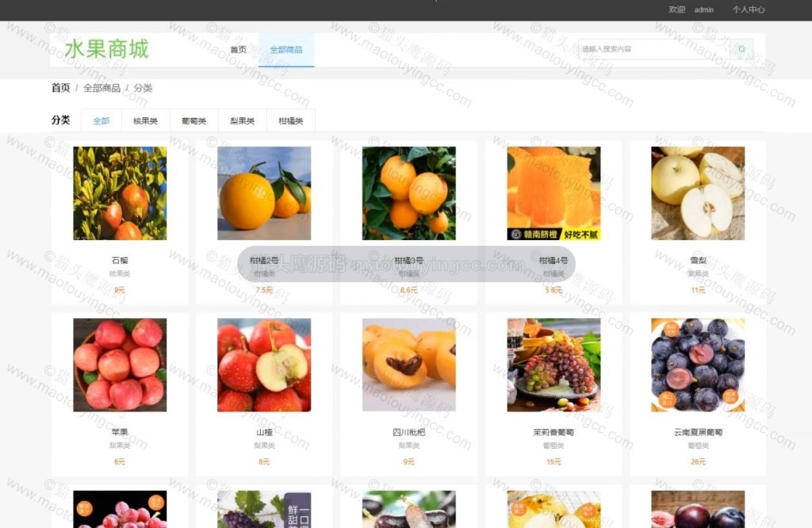Open the 石榴 product image
The height and width of the screenshot is (528, 812).
tap(120, 193)
